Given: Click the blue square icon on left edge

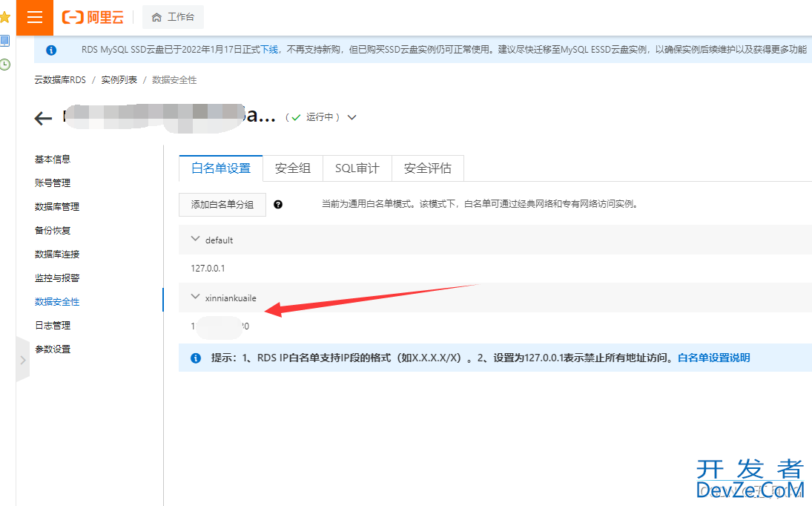Looking at the screenshot, I should point(4,41).
